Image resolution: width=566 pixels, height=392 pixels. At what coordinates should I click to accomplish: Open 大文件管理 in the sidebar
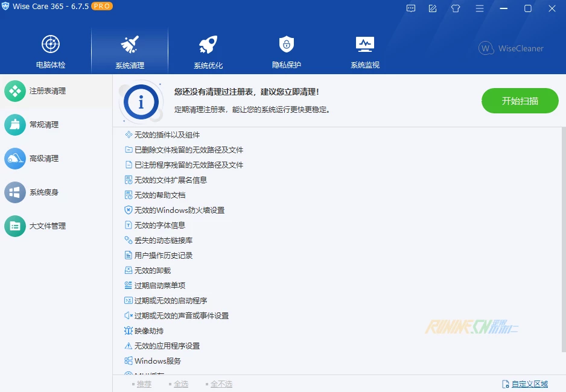coord(47,226)
